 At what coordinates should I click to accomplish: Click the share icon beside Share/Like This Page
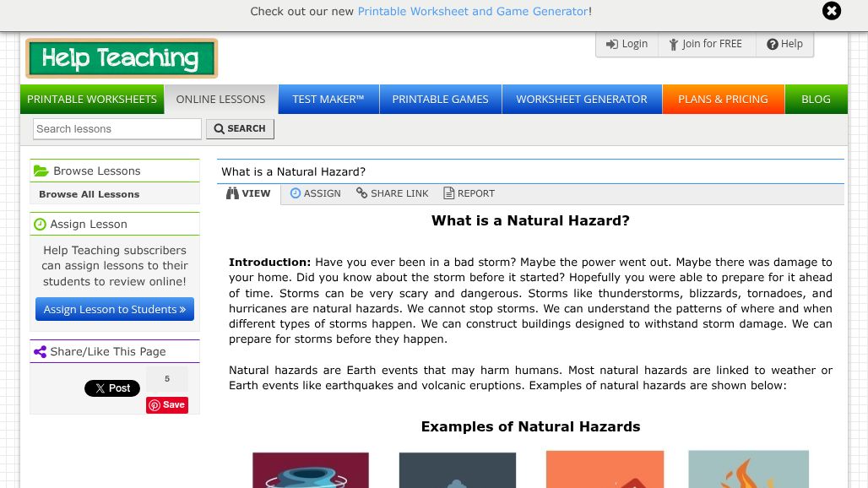[40, 351]
